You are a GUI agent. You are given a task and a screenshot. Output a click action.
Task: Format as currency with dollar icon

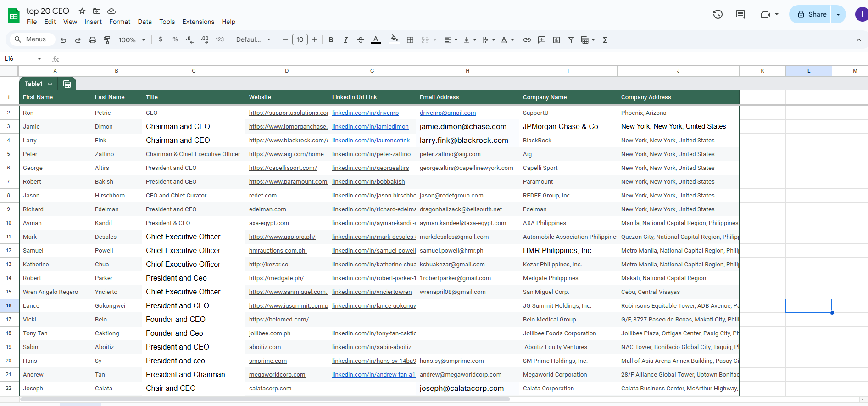161,39
